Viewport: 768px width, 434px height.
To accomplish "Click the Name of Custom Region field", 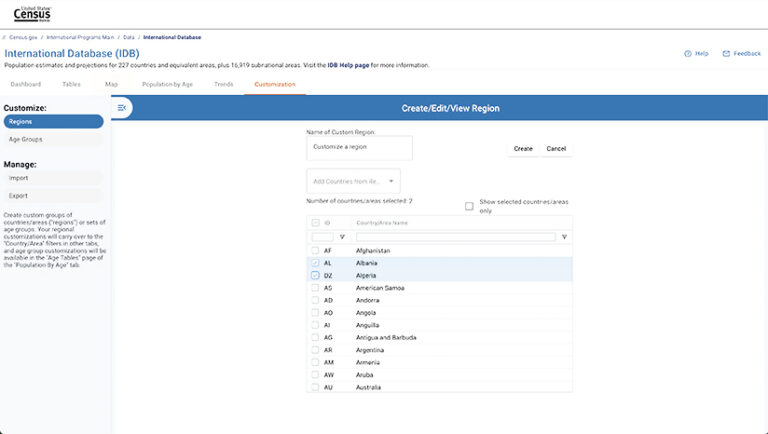I will tap(360, 148).
